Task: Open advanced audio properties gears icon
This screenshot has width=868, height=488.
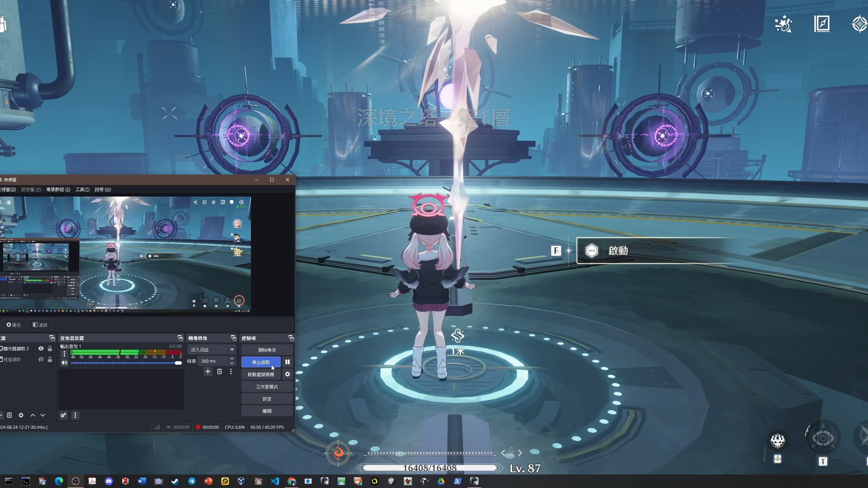Action: (63, 415)
